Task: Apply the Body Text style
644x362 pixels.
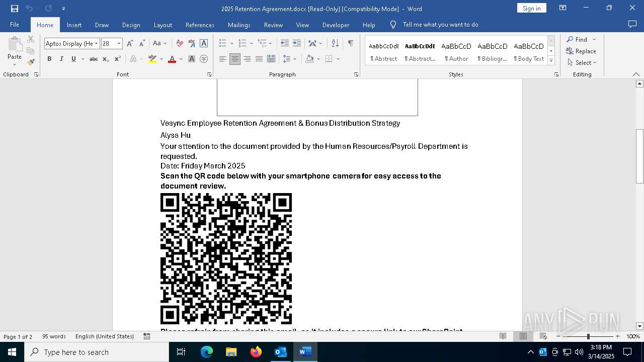Action: click(529, 52)
